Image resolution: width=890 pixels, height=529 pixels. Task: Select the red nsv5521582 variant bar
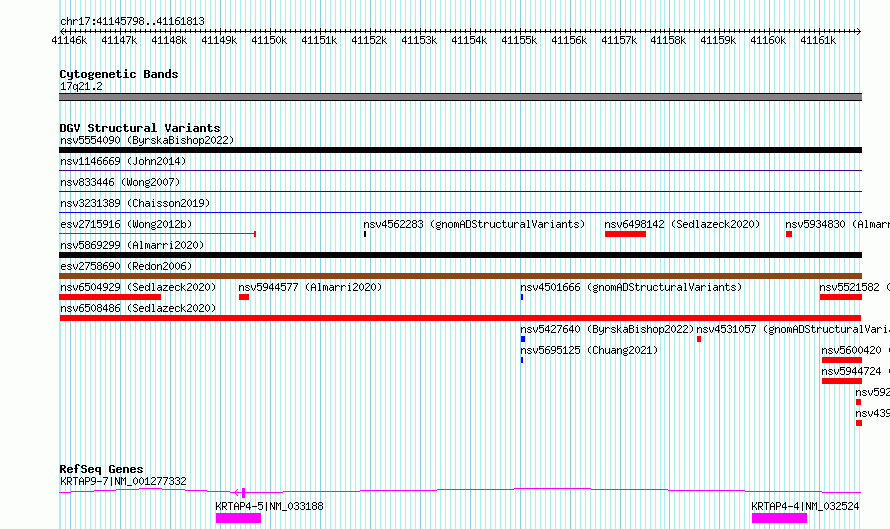click(x=841, y=297)
